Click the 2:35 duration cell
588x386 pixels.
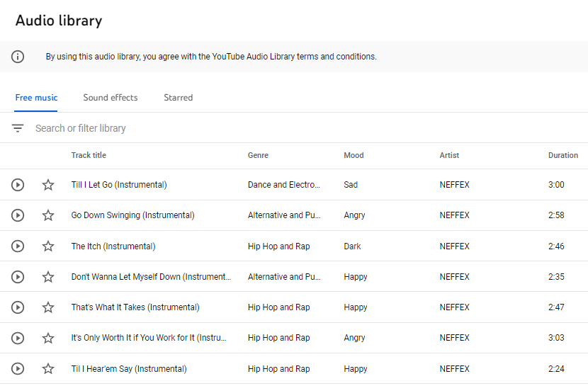(x=556, y=277)
